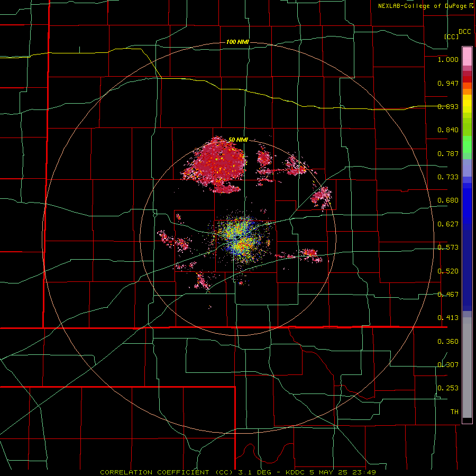Click the pink top segment of color bar
The width and height of the screenshot is (476, 476).
(x=467, y=57)
